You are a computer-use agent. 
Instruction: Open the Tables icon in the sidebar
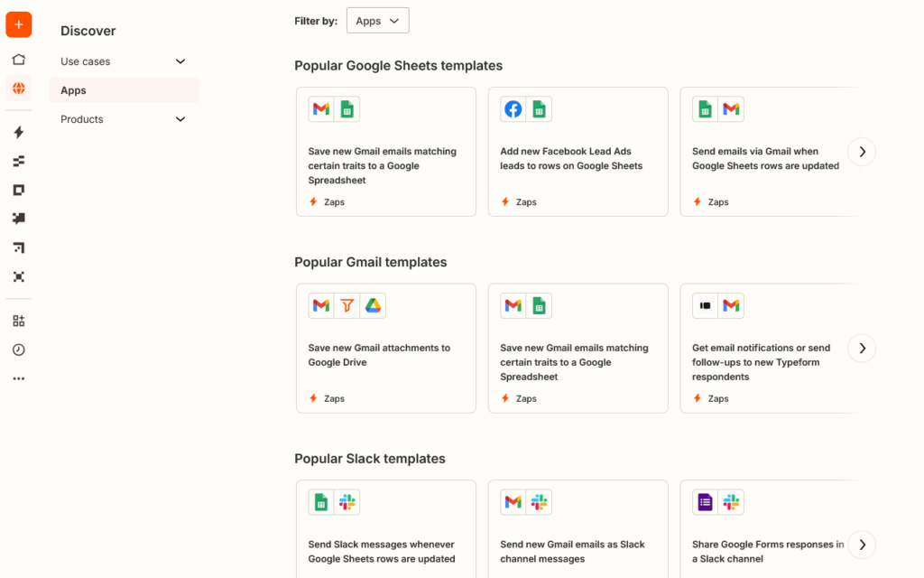click(x=19, y=161)
